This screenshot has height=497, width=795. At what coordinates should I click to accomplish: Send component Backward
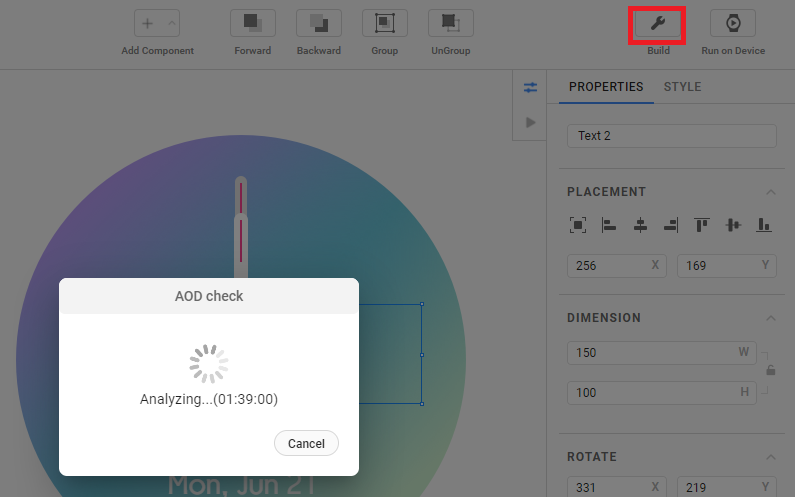click(x=318, y=23)
